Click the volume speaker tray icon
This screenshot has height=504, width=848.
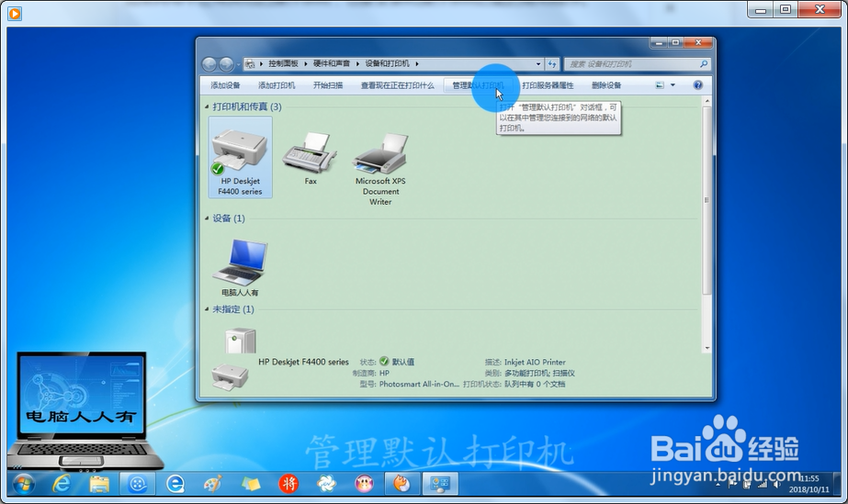[777, 484]
